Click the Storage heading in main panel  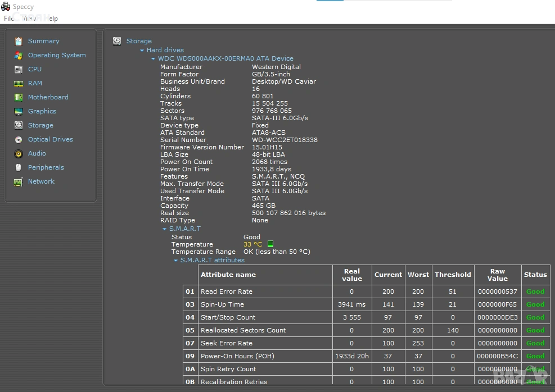[x=139, y=41]
